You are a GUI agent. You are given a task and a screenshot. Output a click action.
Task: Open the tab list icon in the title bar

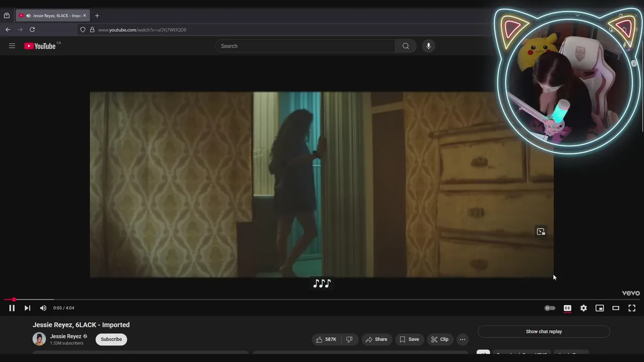coord(7,16)
